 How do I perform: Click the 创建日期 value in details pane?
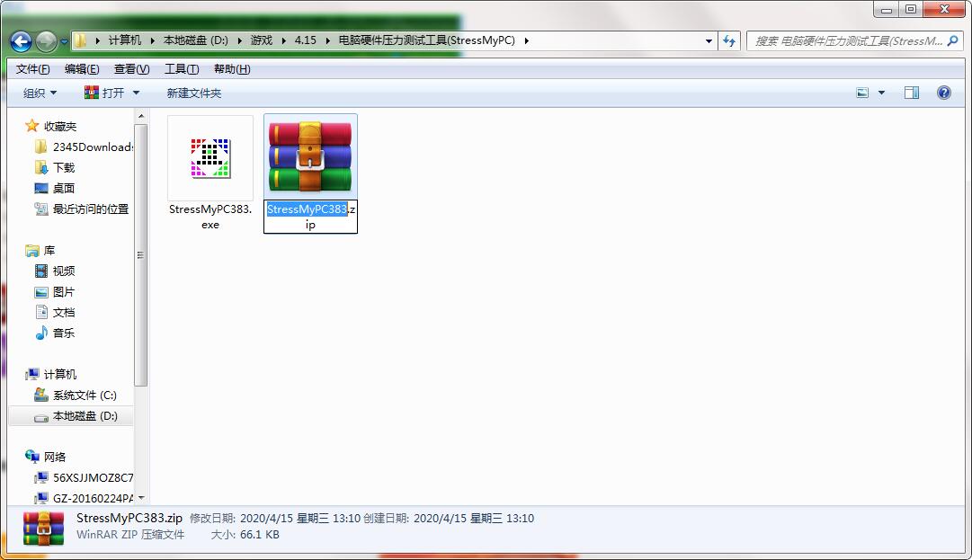474,519
